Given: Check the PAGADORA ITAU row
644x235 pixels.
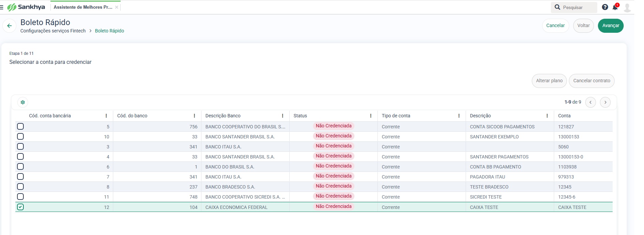Looking at the screenshot, I should pyautogui.click(x=20, y=177).
